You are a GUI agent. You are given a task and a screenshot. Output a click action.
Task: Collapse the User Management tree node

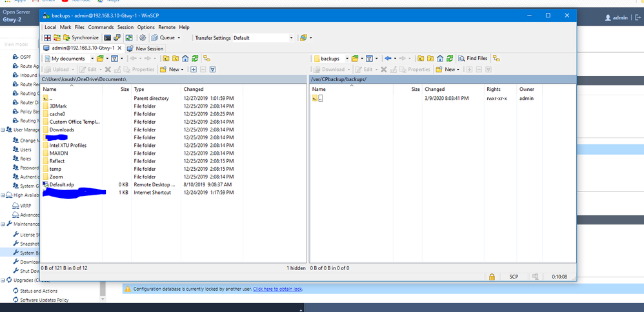[3, 130]
